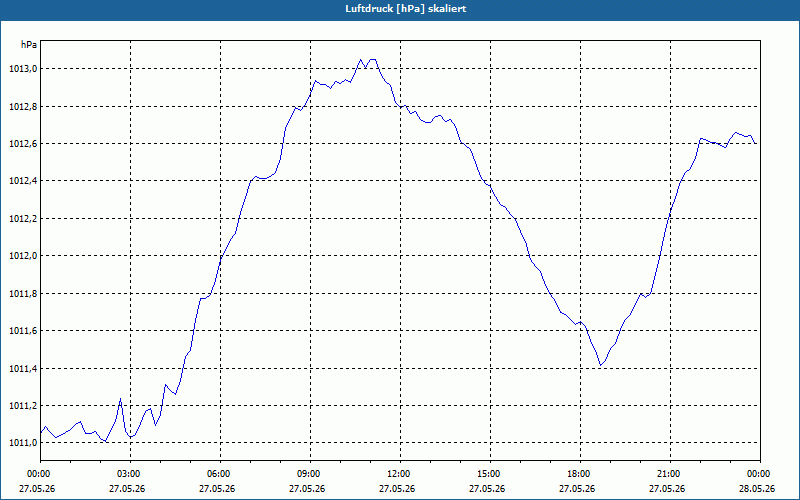Click the 1013,0 y-axis value

[x=23, y=69]
